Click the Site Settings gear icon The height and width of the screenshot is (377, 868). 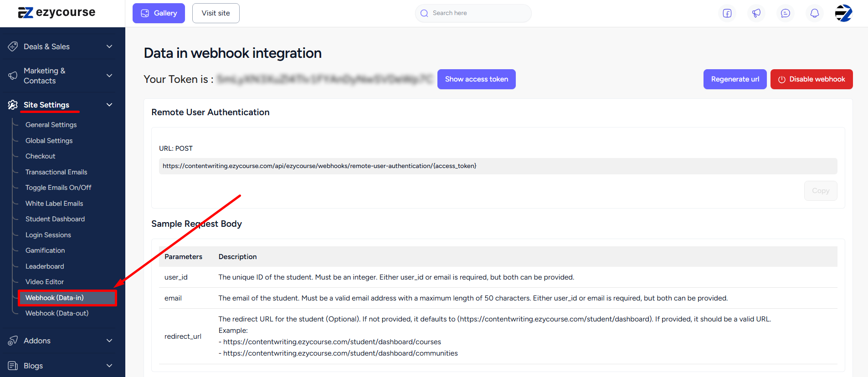[x=13, y=105]
